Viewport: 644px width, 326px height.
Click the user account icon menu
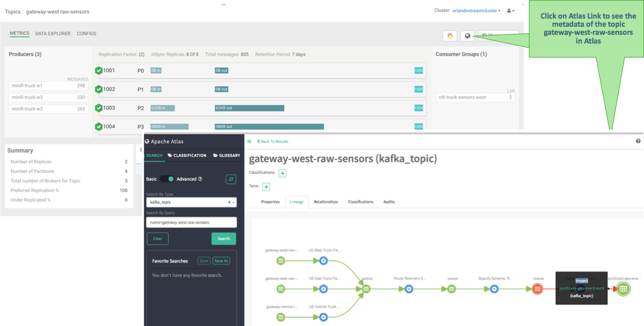(x=511, y=10)
